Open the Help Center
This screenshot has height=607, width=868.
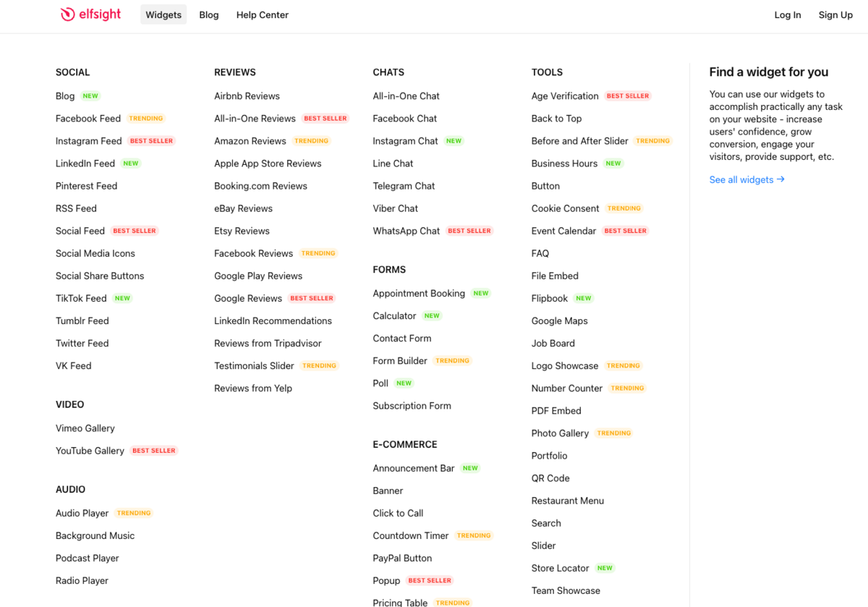262,14
